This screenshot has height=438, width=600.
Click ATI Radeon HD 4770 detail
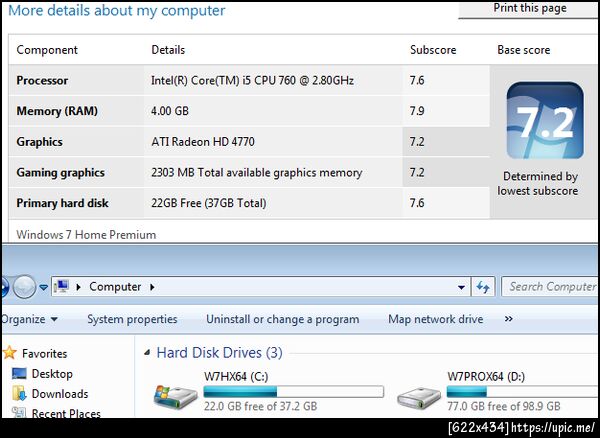point(203,142)
